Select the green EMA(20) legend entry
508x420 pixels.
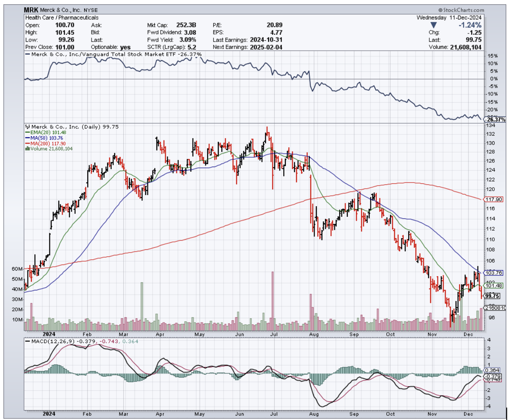(43, 133)
